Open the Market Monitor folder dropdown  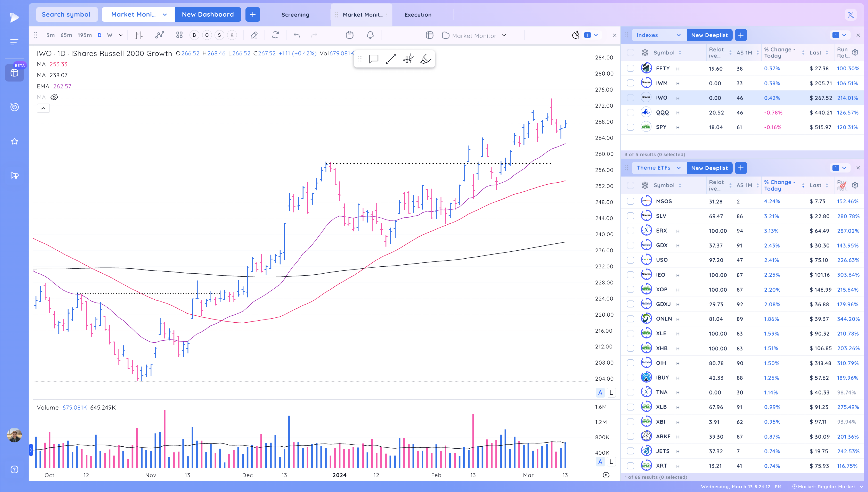click(x=474, y=35)
